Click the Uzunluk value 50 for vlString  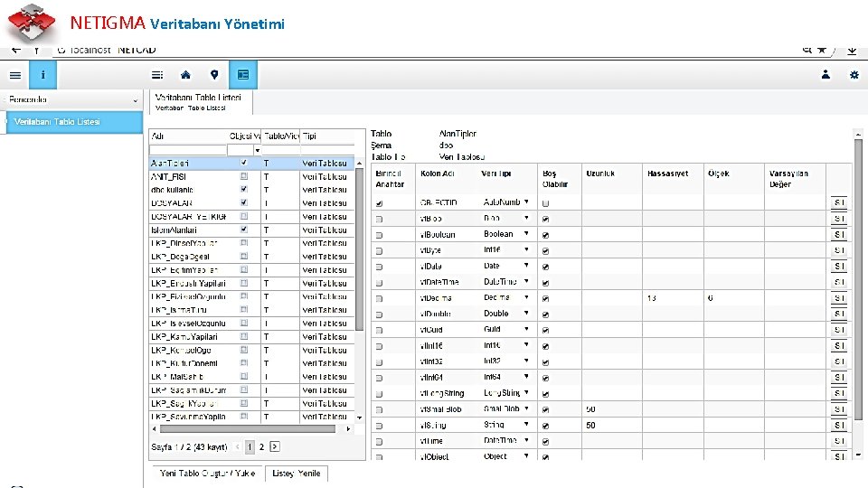pos(590,426)
